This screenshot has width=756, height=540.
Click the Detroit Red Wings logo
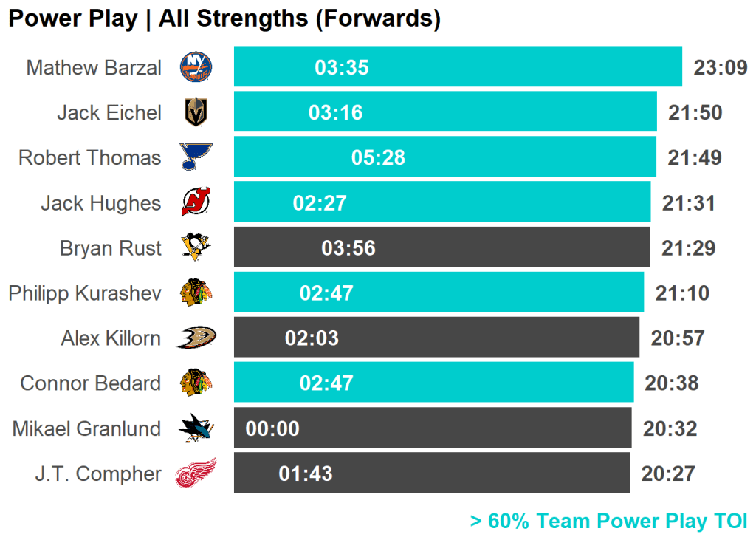pos(196,474)
